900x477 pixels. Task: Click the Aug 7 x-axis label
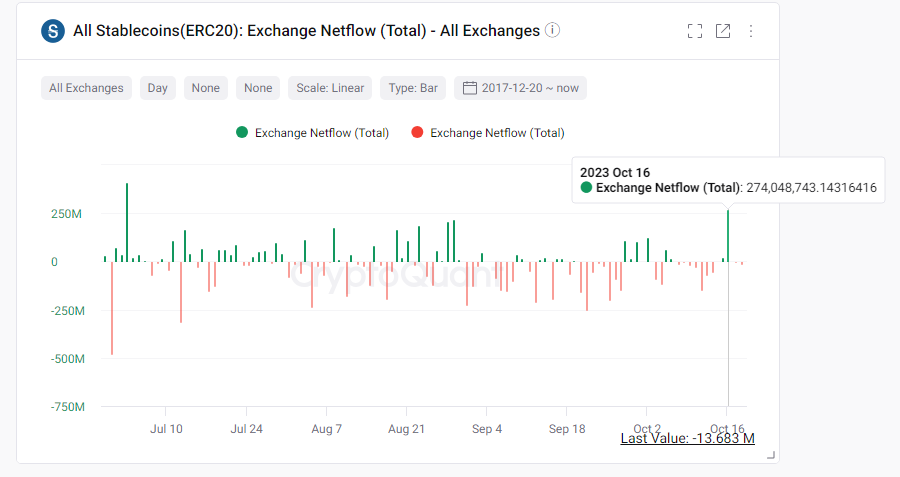click(x=327, y=429)
